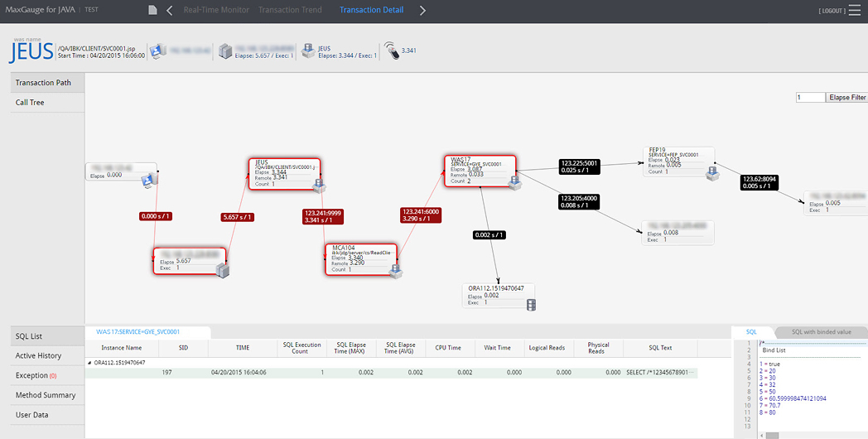Image resolution: width=868 pixels, height=439 pixels.
Task: Select the blurred node with Elapse 0.008
Action: (x=678, y=233)
